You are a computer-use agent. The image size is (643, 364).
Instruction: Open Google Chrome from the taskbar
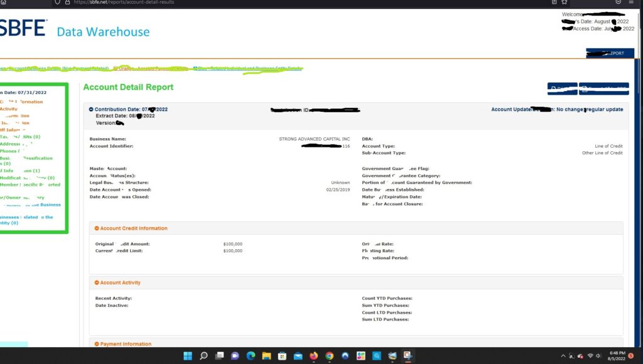pos(329,355)
